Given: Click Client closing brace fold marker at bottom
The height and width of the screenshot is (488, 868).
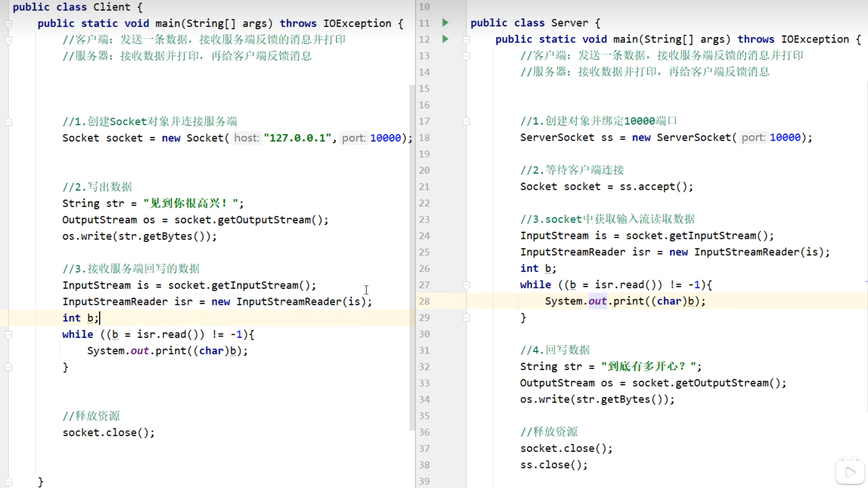Looking at the screenshot, I should click(8, 482).
